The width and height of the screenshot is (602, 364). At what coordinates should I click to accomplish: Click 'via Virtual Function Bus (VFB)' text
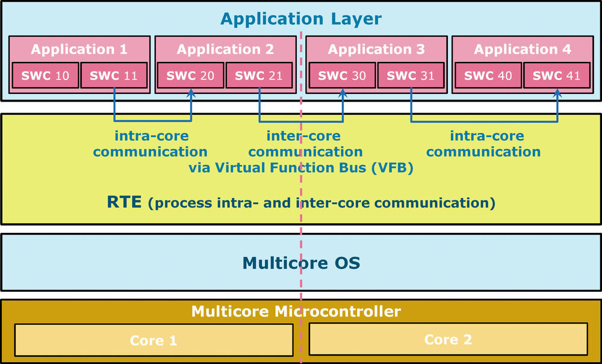point(301,168)
